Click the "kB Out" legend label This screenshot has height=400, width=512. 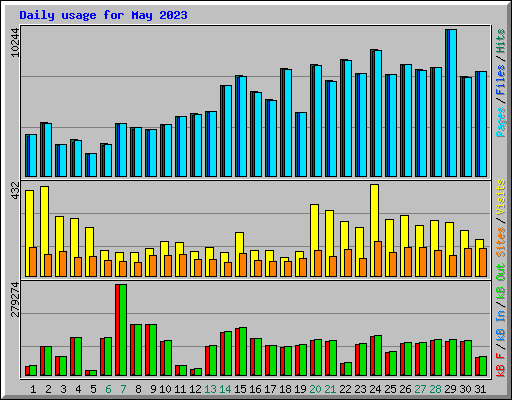[501, 282]
